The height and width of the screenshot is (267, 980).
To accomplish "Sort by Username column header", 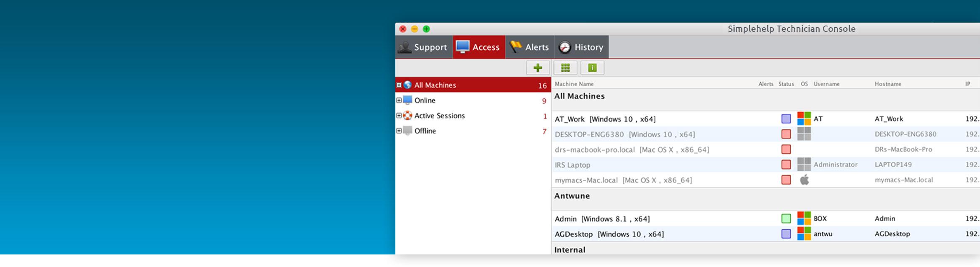I will tap(827, 84).
